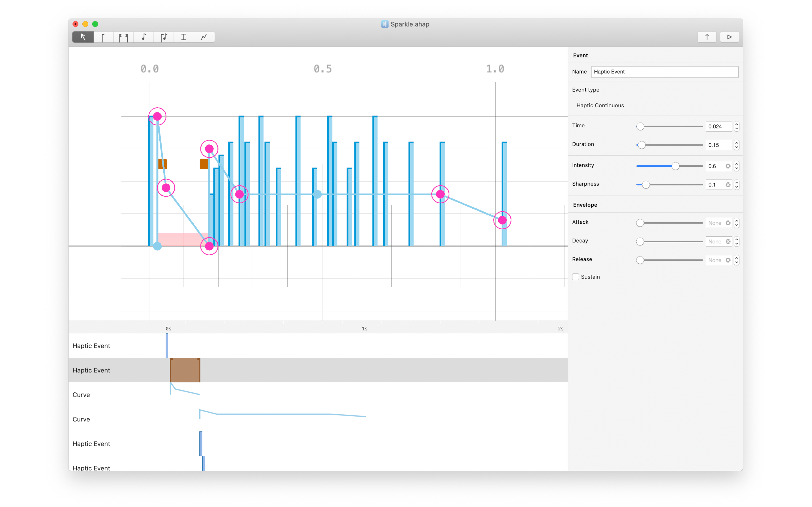
Task: Click the Name text field
Action: tap(664, 72)
